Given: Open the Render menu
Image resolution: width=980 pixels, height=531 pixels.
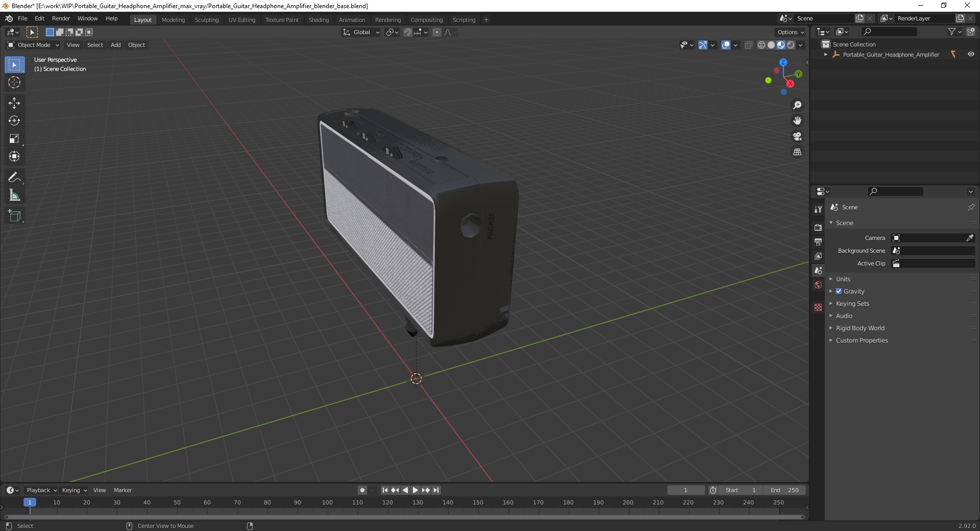Looking at the screenshot, I should (x=61, y=18).
